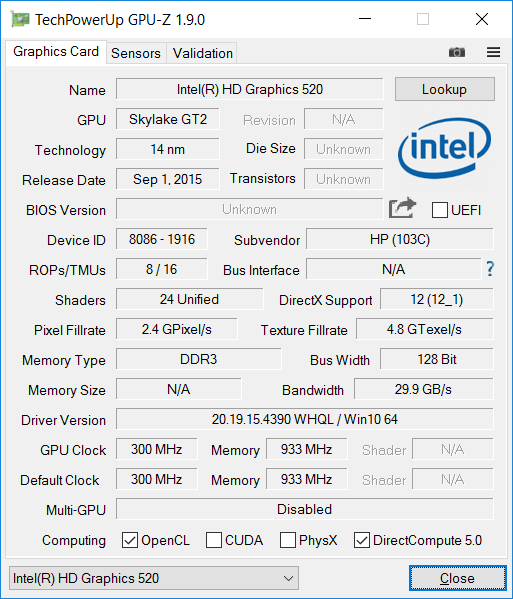Image resolution: width=513 pixels, height=599 pixels.
Task: Click the Close button
Action: 458,578
